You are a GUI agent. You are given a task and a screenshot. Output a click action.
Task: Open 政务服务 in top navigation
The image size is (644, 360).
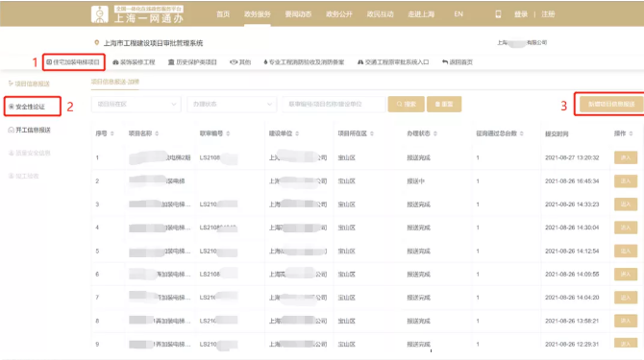click(257, 14)
